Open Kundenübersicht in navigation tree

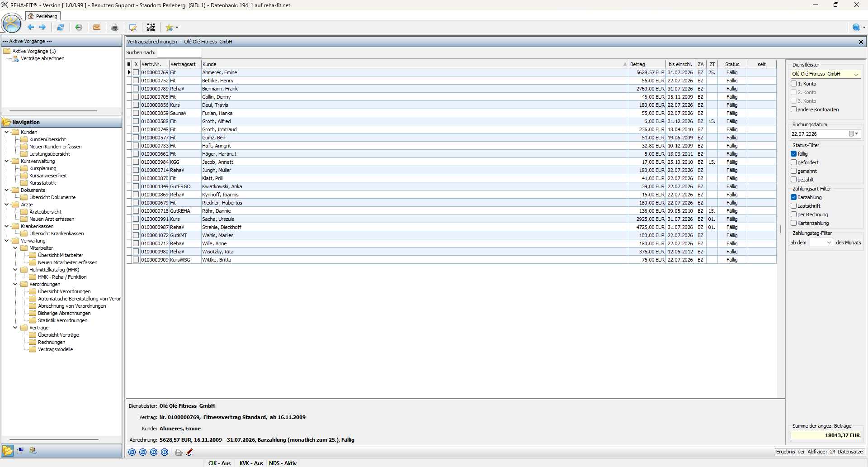click(47, 139)
